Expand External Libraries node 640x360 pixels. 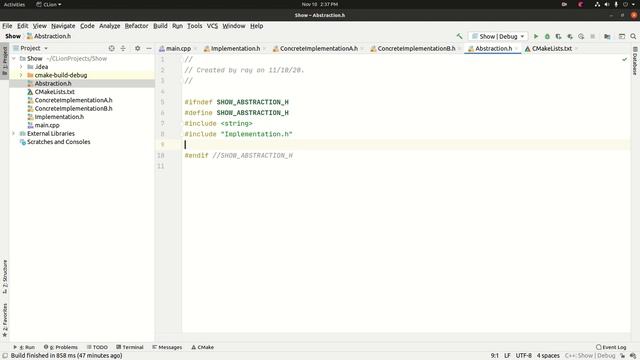tap(13, 133)
